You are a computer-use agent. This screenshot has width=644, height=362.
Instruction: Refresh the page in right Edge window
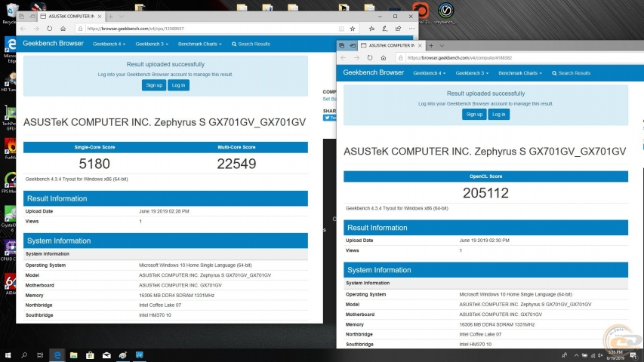pos(370,58)
